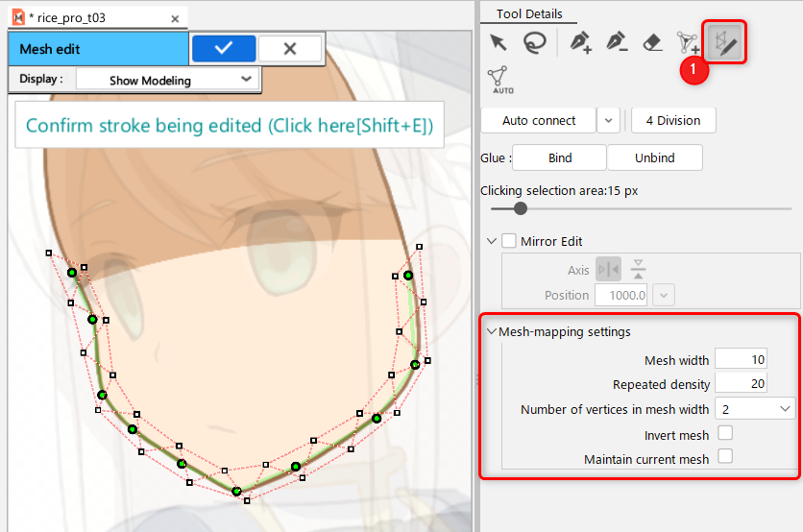Pick the Delete vertex pen tool
This screenshot has height=532, width=803.
(617, 42)
